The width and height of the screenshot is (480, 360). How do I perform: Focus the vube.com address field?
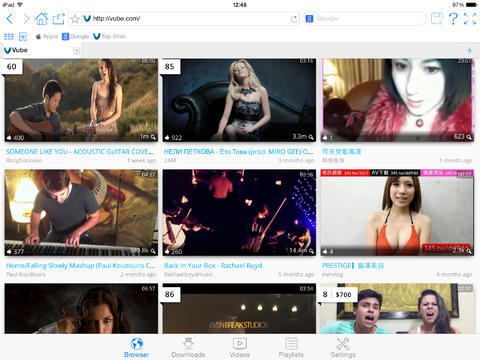(184, 19)
